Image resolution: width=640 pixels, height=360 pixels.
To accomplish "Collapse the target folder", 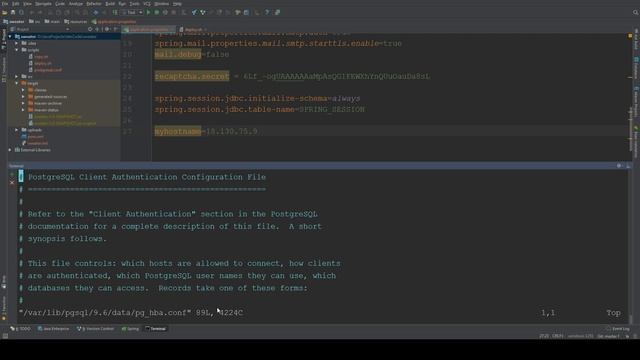I will click(x=17, y=83).
